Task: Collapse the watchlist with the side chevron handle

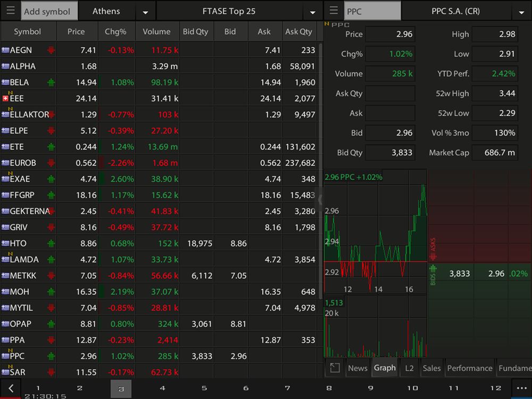Action: (x=320, y=199)
